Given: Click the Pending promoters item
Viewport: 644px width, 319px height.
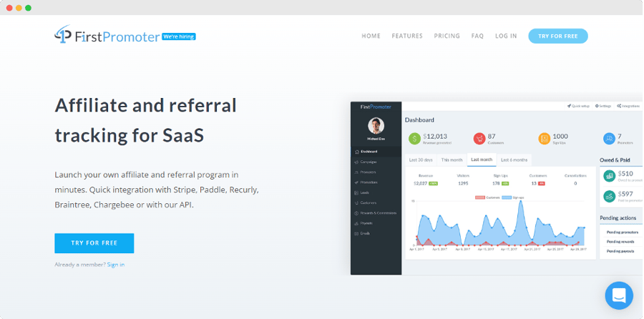Looking at the screenshot, I should 621,232.
